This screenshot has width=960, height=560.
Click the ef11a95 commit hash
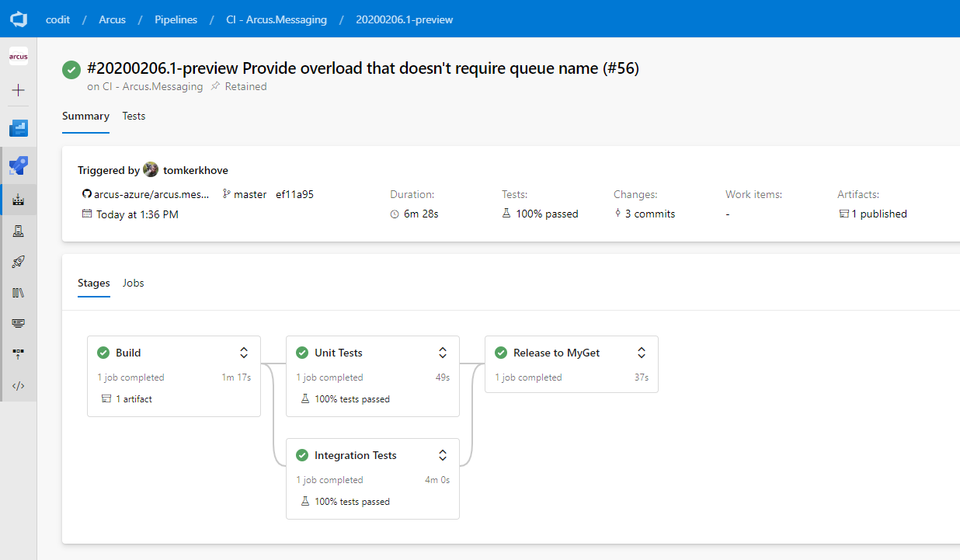294,194
